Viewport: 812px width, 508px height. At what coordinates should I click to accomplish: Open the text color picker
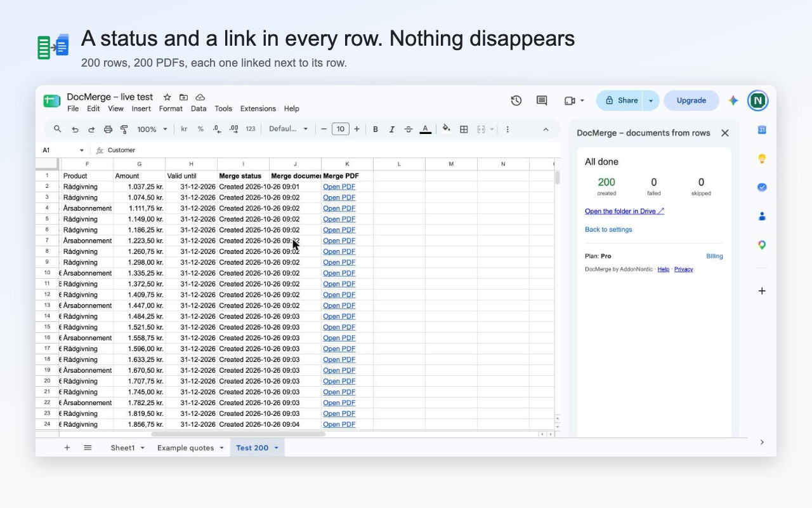pos(426,129)
